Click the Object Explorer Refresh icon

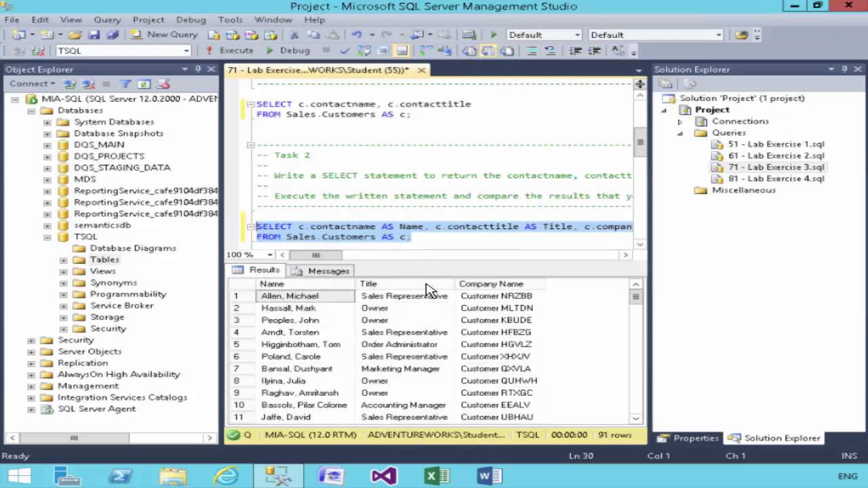144,84
